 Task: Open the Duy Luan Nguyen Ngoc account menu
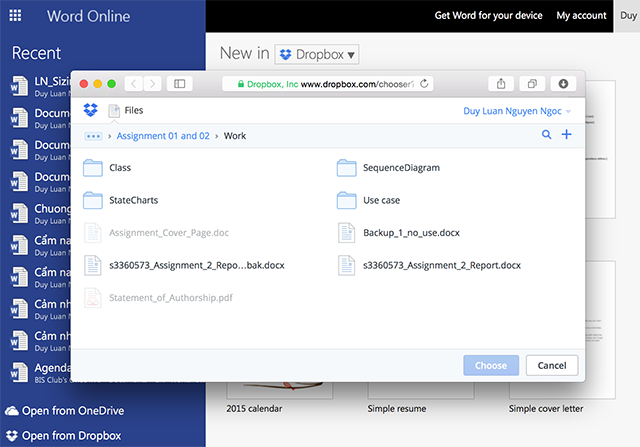(x=517, y=111)
